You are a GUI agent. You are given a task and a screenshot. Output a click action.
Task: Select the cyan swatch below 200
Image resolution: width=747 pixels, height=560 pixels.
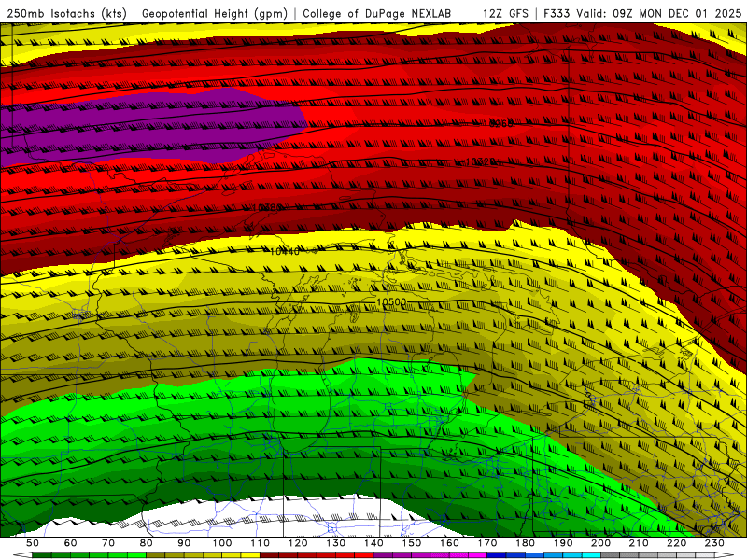[591, 555]
